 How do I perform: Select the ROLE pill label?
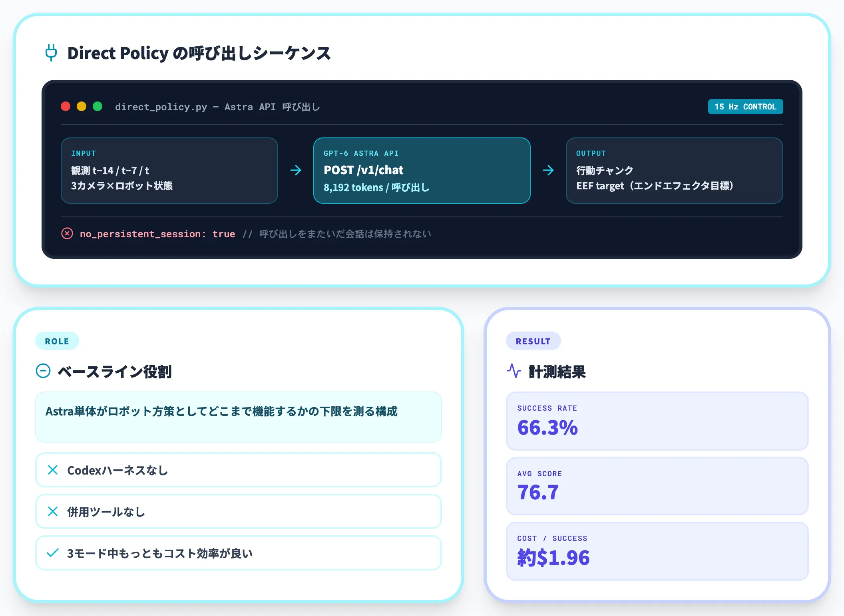click(x=57, y=341)
